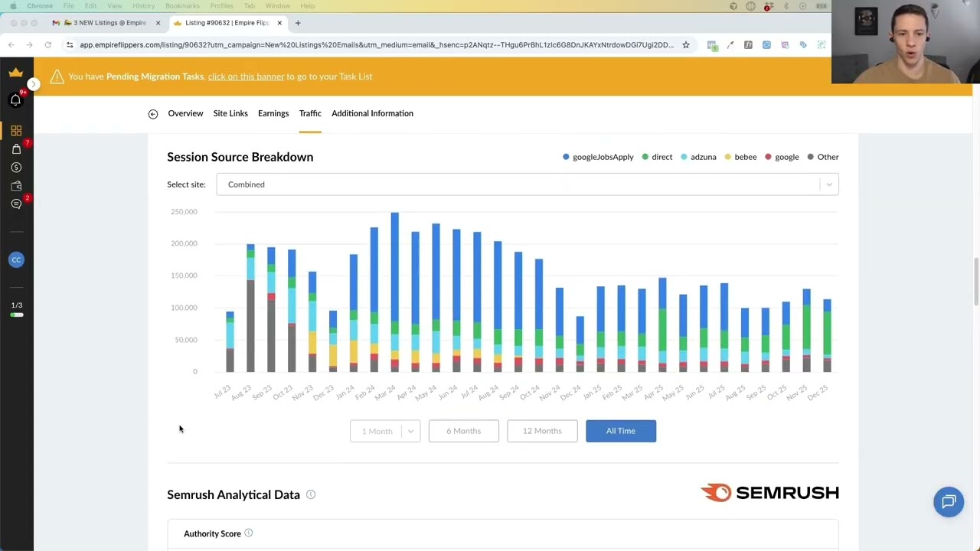Click the site info icon in address bar
The height and width of the screenshot is (551, 980).
pos(70,45)
